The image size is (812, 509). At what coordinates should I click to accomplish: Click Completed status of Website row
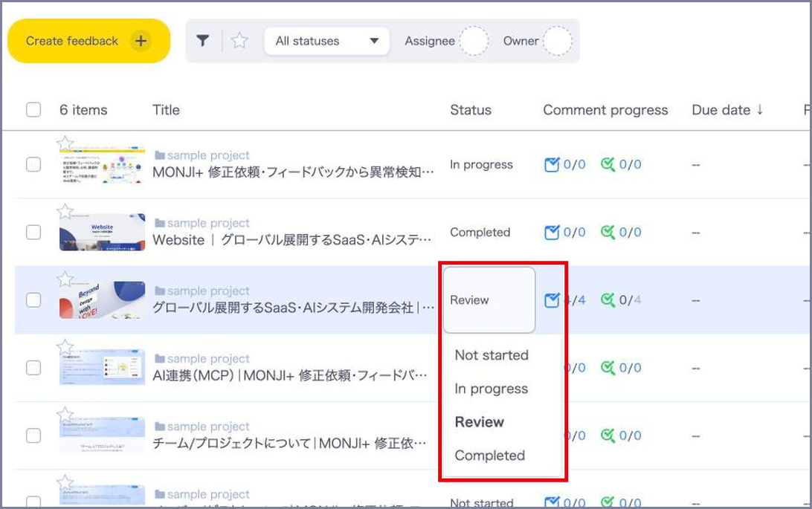point(480,233)
